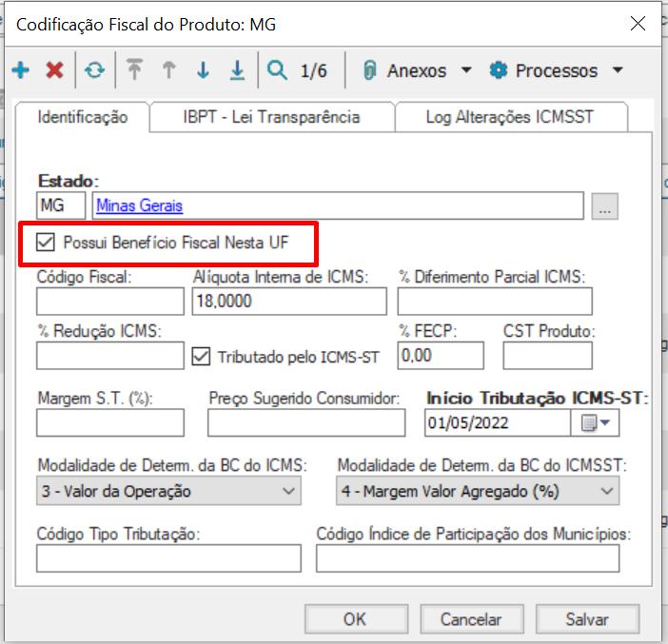The image size is (668, 644).
Task: Jump to the last record
Action: 237,69
